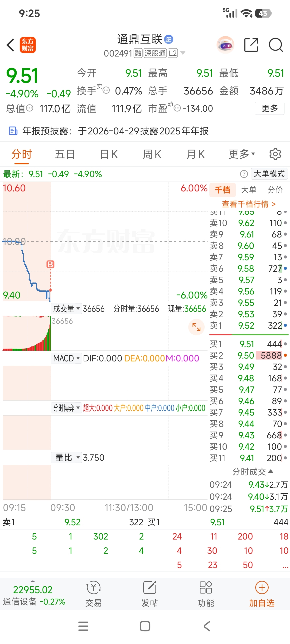Tap Android recent apps menu button
The height and width of the screenshot is (644, 290).
(83, 626)
